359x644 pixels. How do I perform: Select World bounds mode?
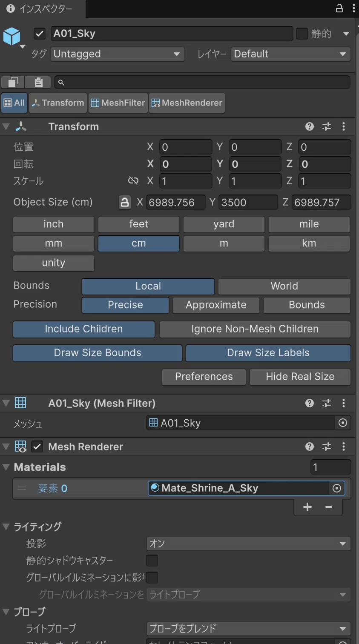coord(284,286)
